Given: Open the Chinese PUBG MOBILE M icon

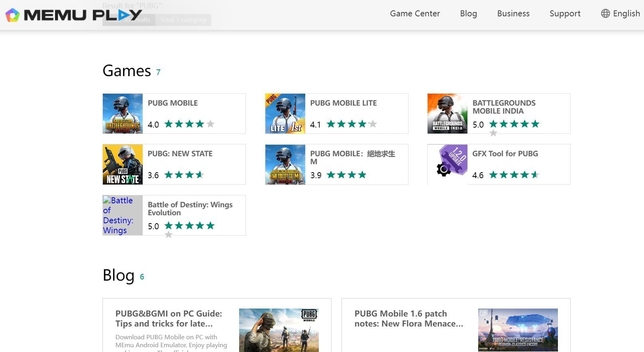Looking at the screenshot, I should (285, 164).
